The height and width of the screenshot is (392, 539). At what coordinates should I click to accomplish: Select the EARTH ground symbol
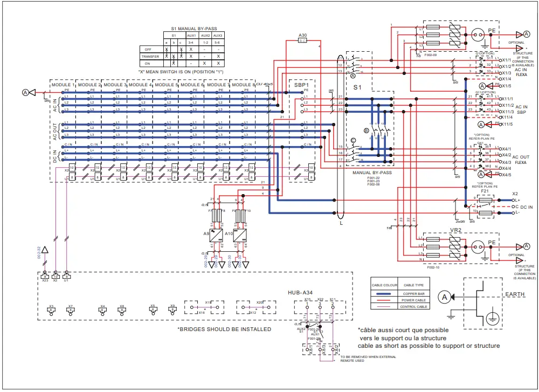tap(493, 318)
